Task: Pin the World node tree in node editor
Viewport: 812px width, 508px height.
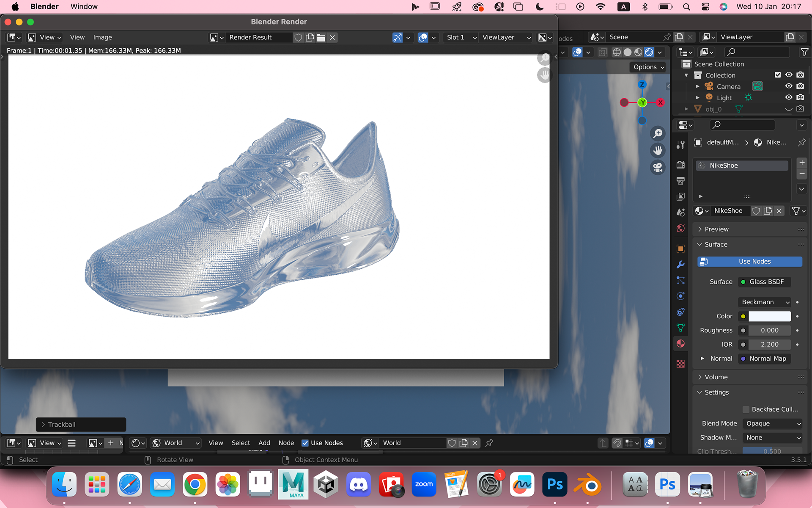Action: point(489,443)
